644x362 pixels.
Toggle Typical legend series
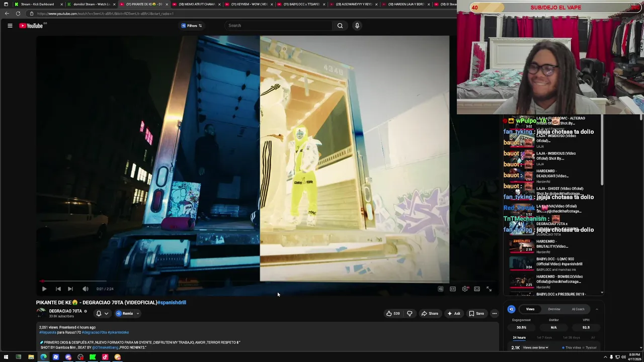click(590, 347)
